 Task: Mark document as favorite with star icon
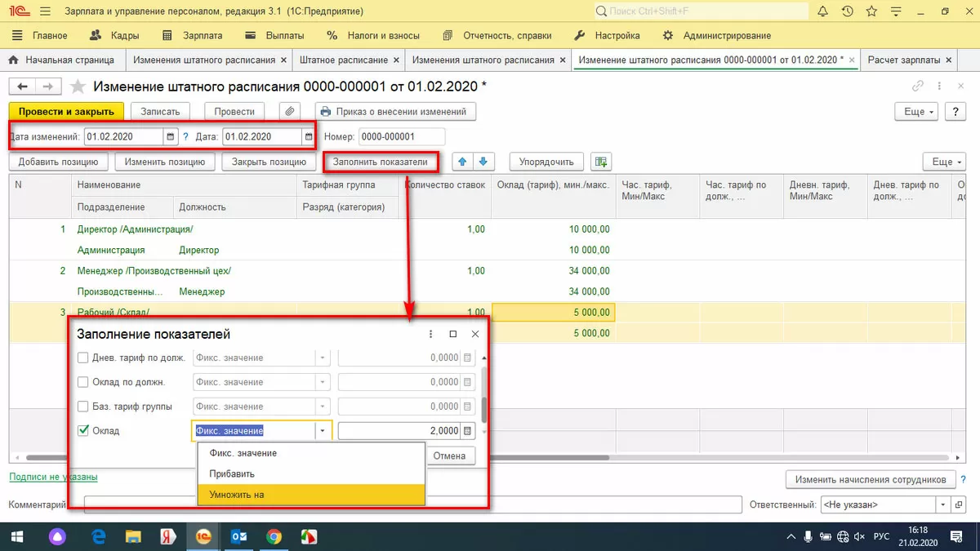click(78, 87)
